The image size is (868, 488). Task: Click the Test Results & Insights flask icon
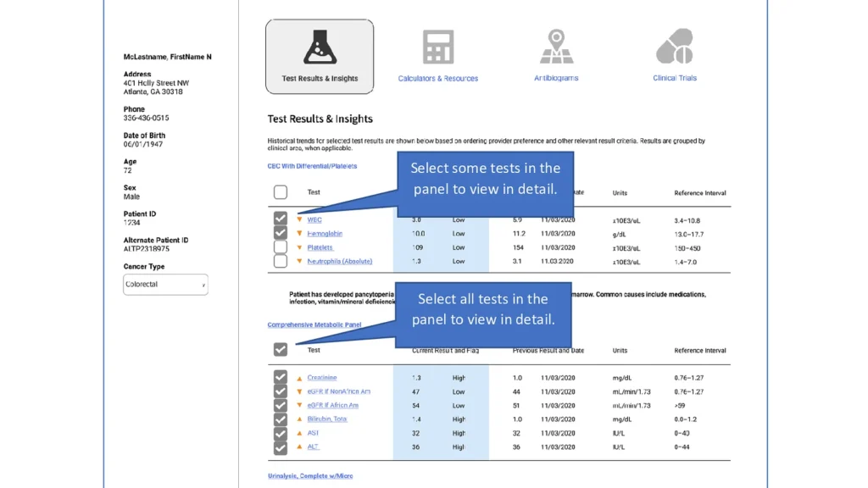320,48
